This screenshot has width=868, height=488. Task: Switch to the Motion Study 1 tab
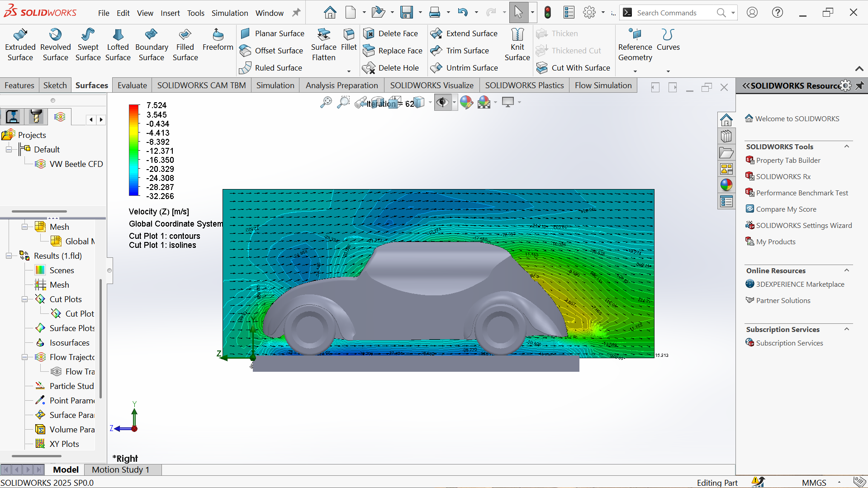point(120,470)
